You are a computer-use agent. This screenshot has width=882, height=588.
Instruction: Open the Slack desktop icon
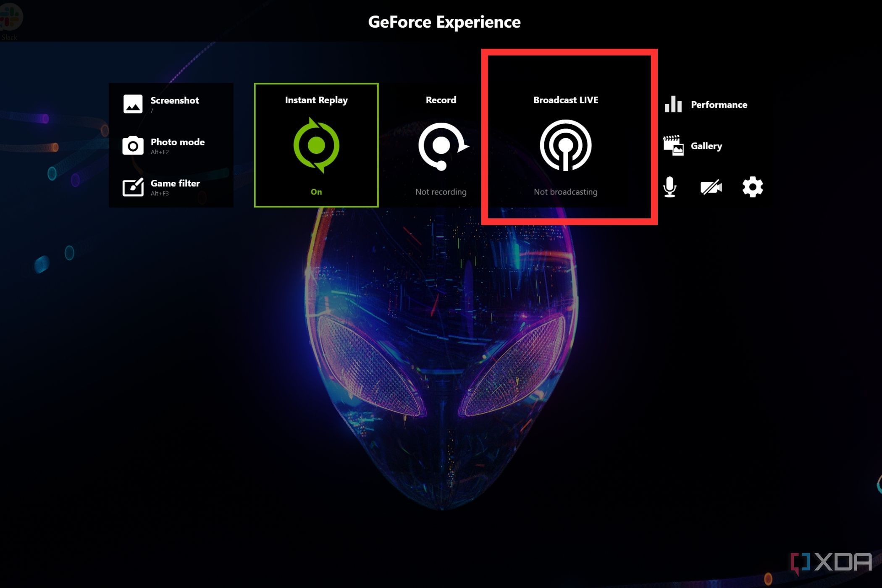pyautogui.click(x=10, y=21)
